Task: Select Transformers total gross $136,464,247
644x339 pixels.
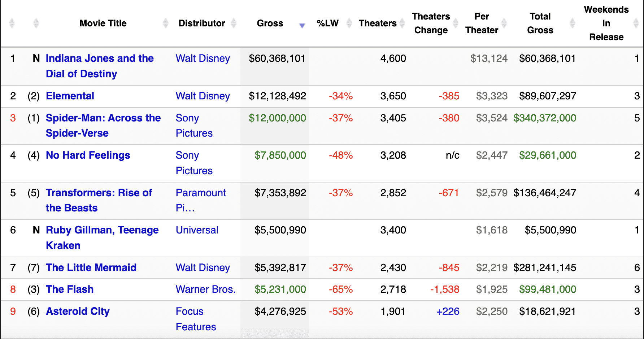Action: pyautogui.click(x=545, y=193)
